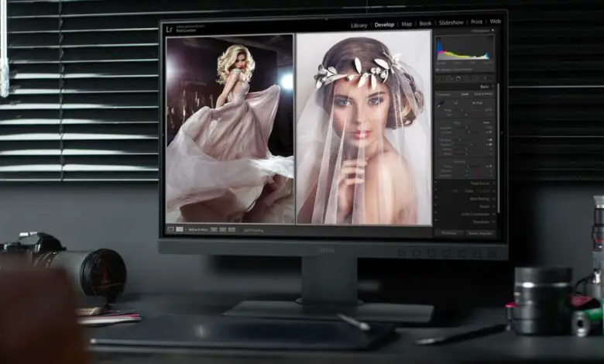The height and width of the screenshot is (364, 604).
Task: Expand the Lens Corrections panel
Action: 475,214
